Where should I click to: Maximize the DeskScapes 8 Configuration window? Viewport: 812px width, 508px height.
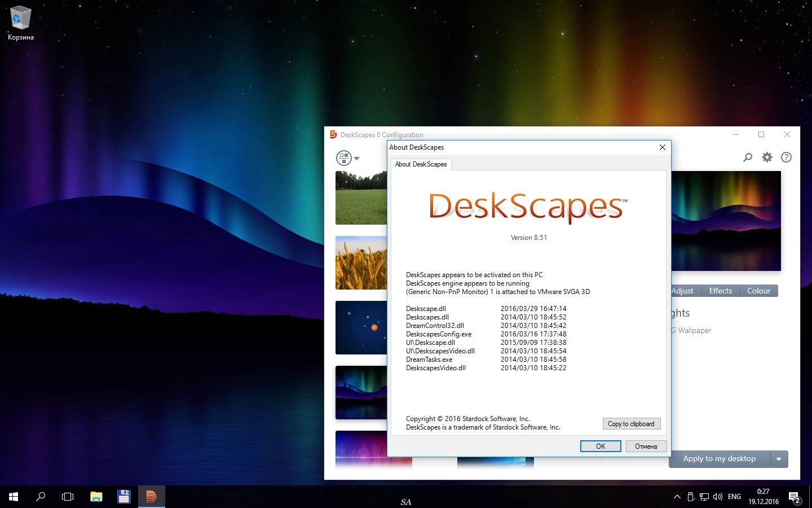click(761, 134)
